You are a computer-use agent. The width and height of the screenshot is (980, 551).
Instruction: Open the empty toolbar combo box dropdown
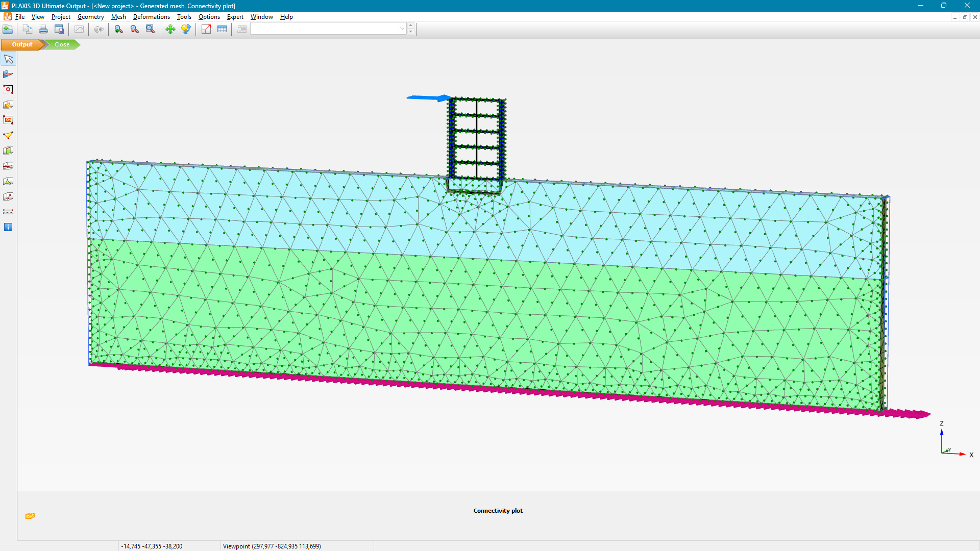tap(402, 29)
